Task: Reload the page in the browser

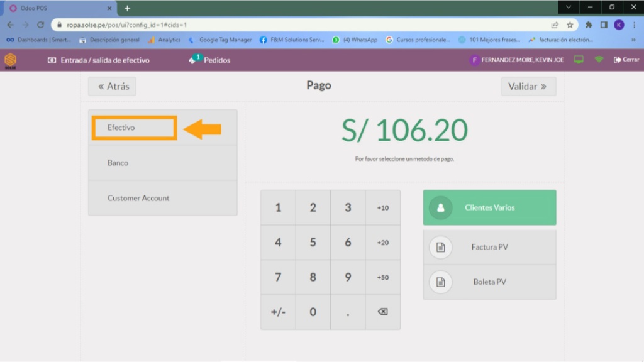Action: click(41, 25)
